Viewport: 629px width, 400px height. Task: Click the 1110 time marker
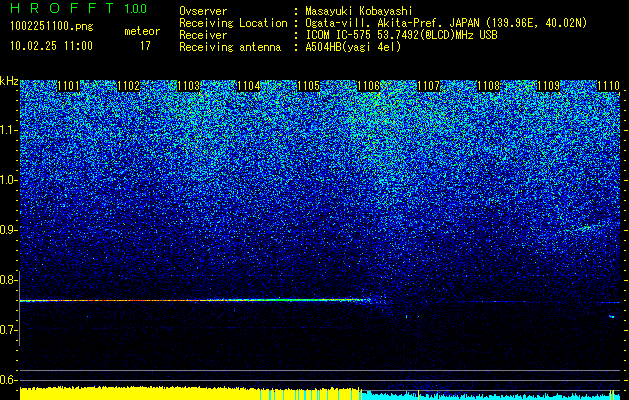608,86
